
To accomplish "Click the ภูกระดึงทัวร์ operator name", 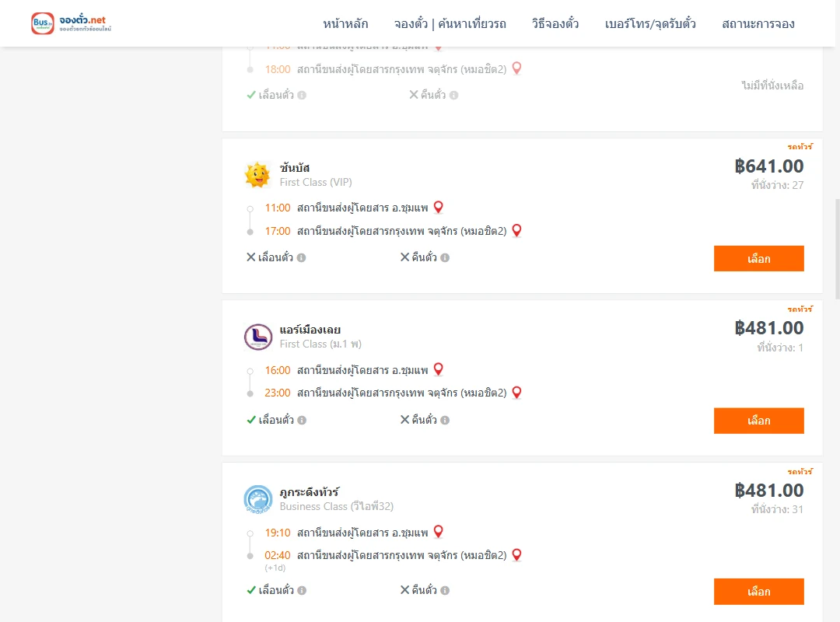I will coord(310,492).
